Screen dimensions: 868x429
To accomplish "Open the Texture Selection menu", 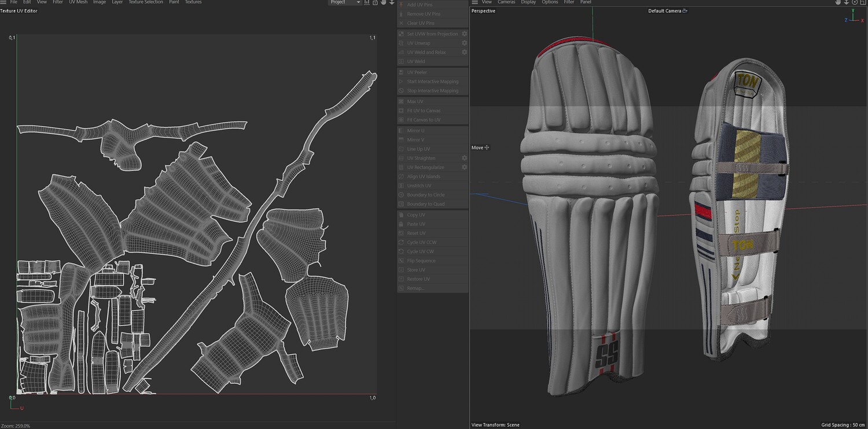I will 146,2.
